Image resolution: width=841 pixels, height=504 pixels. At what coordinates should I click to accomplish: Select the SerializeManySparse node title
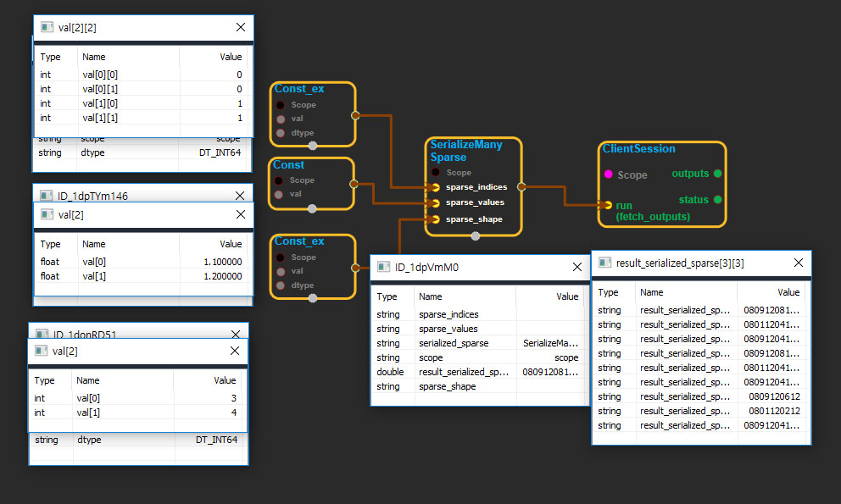[465, 151]
